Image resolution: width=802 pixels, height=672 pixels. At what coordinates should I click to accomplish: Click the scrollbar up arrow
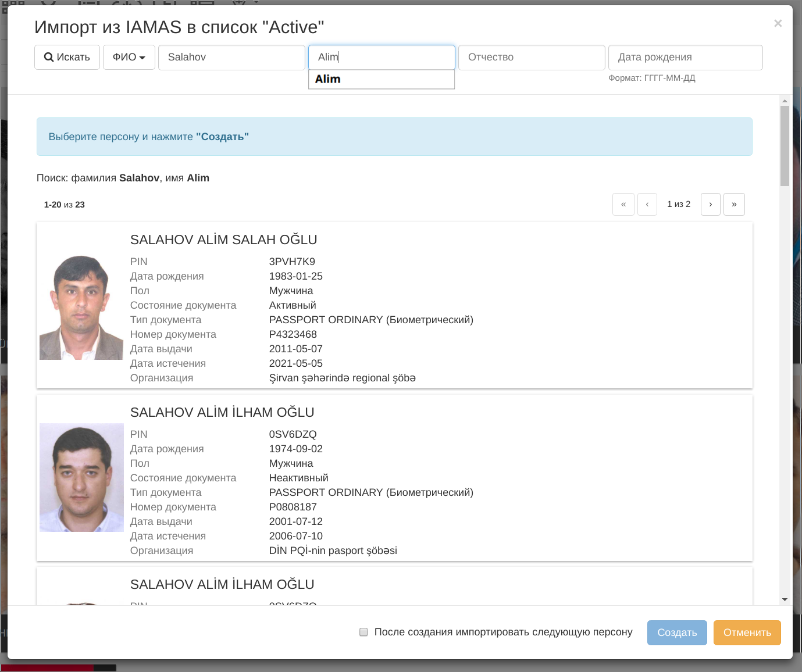click(x=785, y=101)
